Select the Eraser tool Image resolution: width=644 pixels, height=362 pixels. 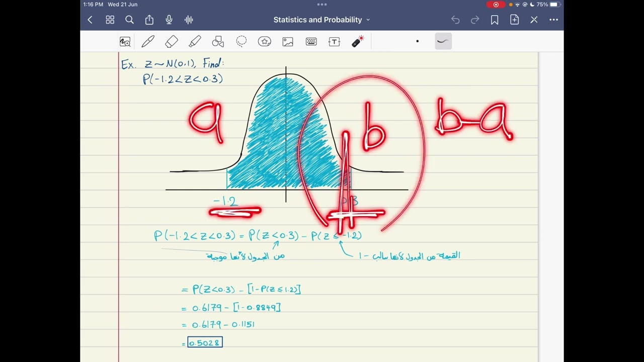tap(172, 42)
